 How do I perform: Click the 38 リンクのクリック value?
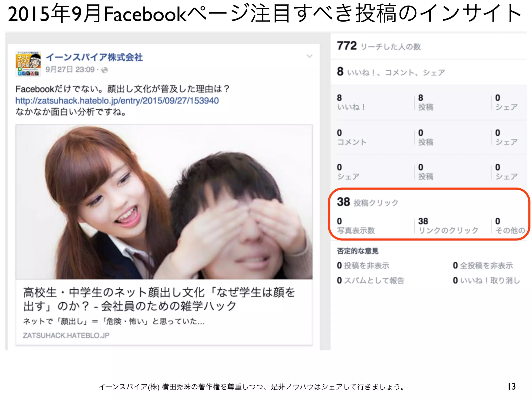448,226
